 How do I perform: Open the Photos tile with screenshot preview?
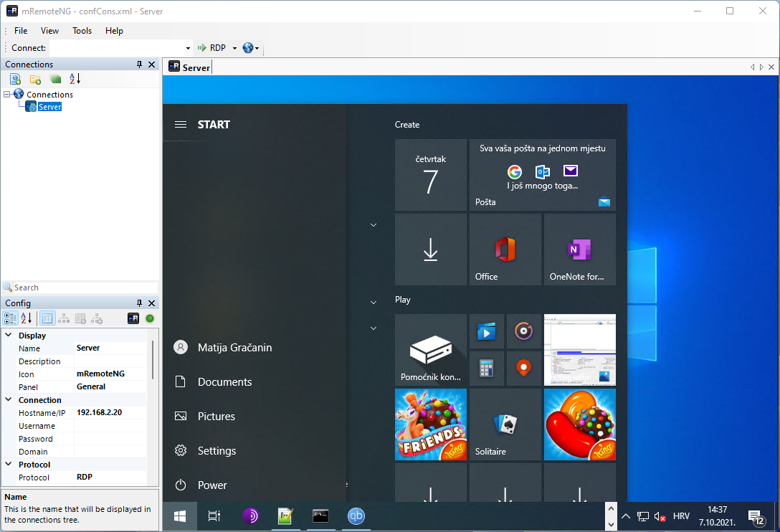[x=580, y=350]
